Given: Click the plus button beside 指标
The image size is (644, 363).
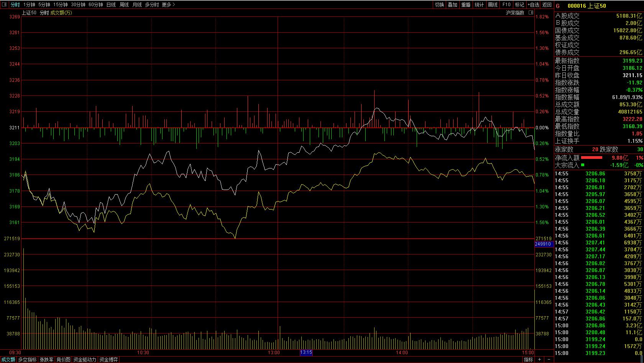Looking at the screenshot, I should pos(539,360).
